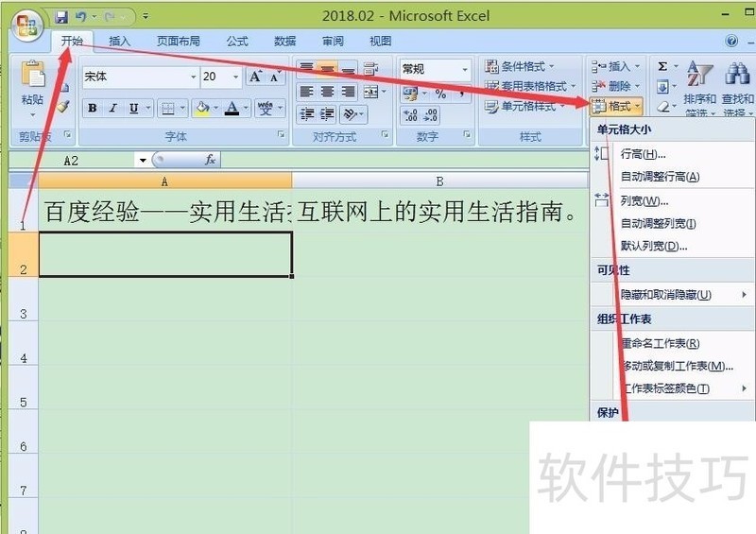Click the Format (格式) button
The width and height of the screenshot is (756, 534).
tap(616, 106)
